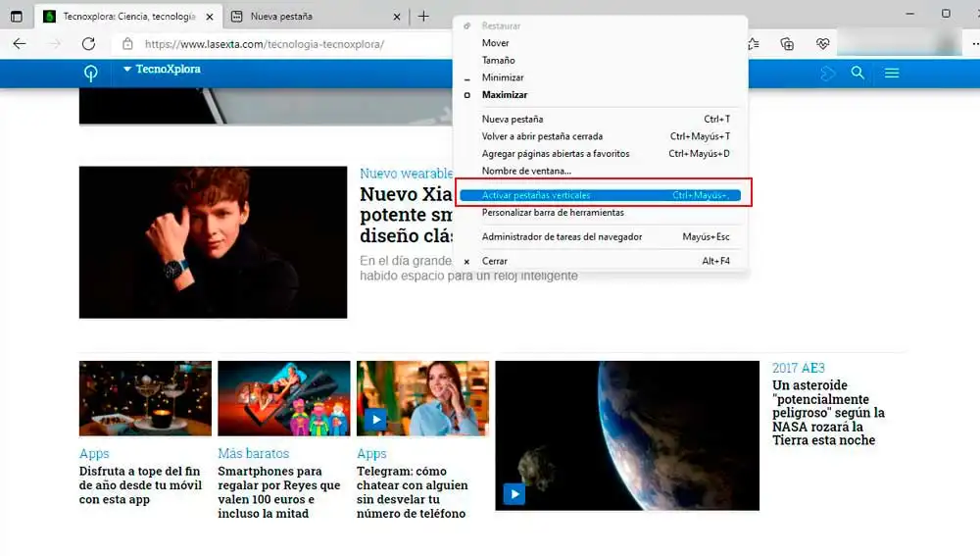
Task: Open the Apps category above Telegram article
Action: 371,453
